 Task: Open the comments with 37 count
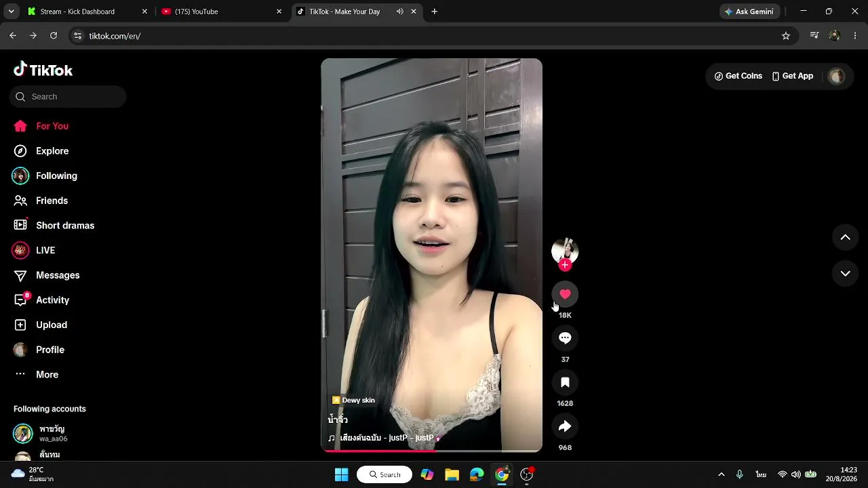pyautogui.click(x=565, y=338)
